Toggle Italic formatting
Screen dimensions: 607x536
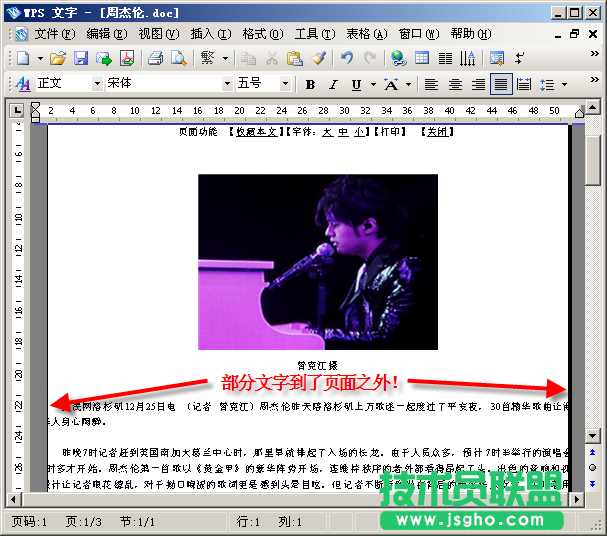[333, 84]
